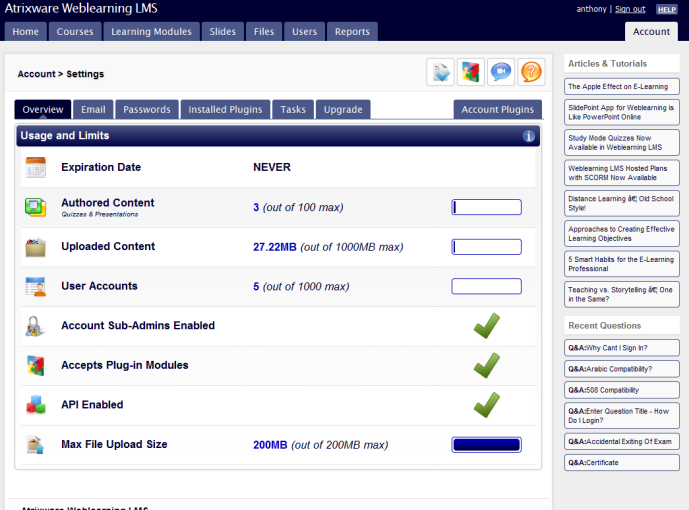
Task: Click the User Accounts usage progress bar
Action: coord(486,286)
